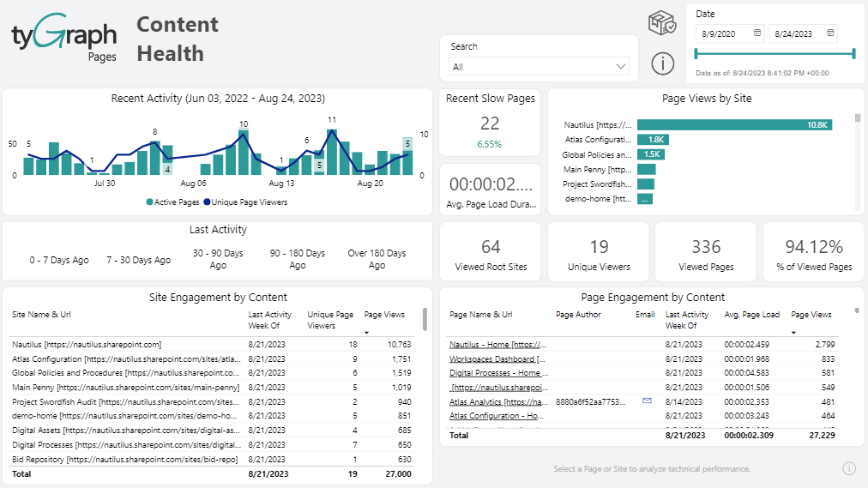Click the Nautilus bar showing 10.8K
Viewport: 868px width, 488px height.
click(x=734, y=125)
